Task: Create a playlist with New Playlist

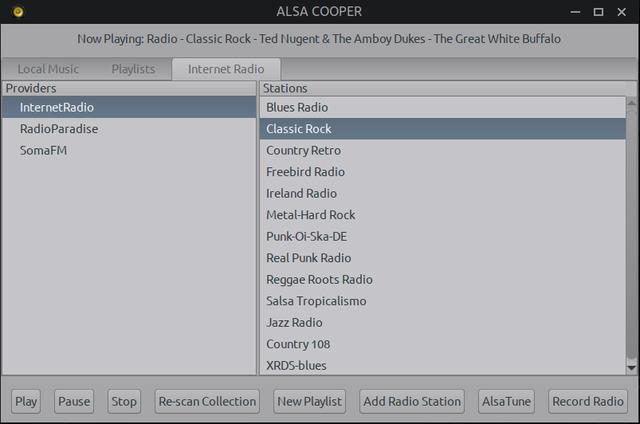Action: 309,401
